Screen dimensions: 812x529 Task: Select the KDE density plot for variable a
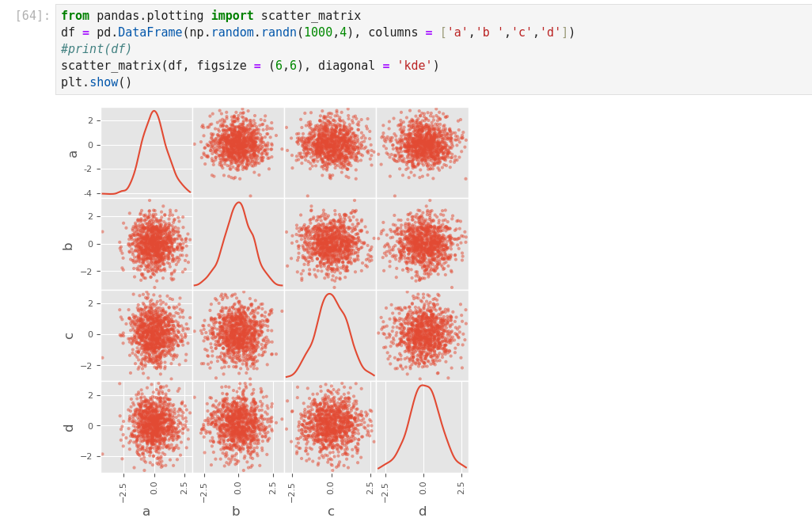146,152
